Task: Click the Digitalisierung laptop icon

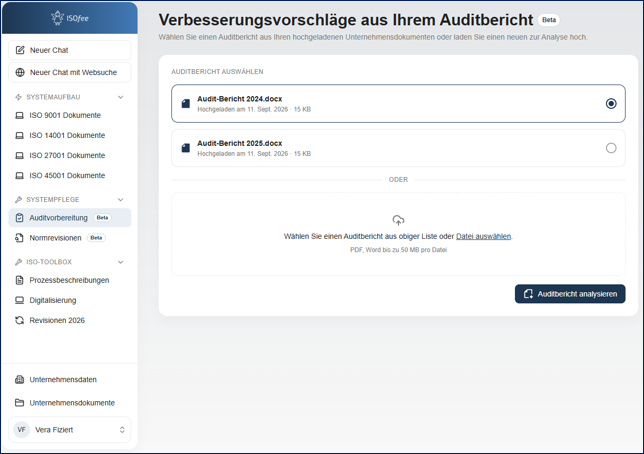Action: (x=19, y=300)
